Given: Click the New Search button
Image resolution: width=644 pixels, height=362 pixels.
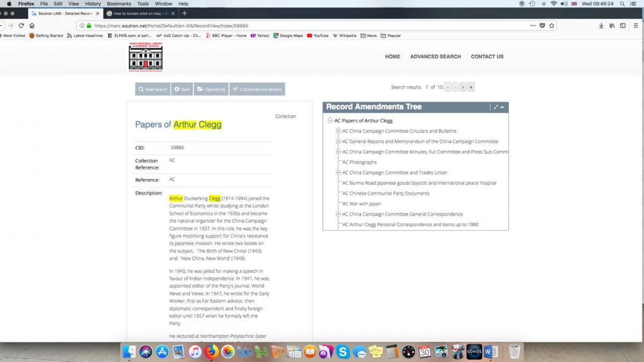Looking at the screenshot, I should click(152, 89).
